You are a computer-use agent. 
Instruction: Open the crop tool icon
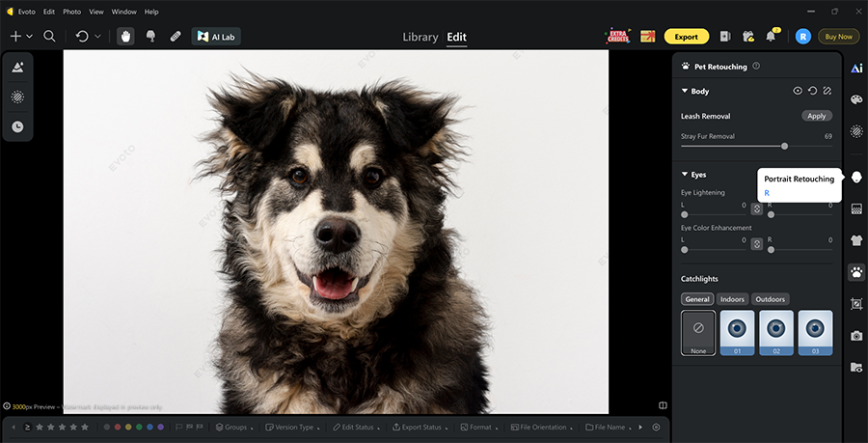(856, 303)
